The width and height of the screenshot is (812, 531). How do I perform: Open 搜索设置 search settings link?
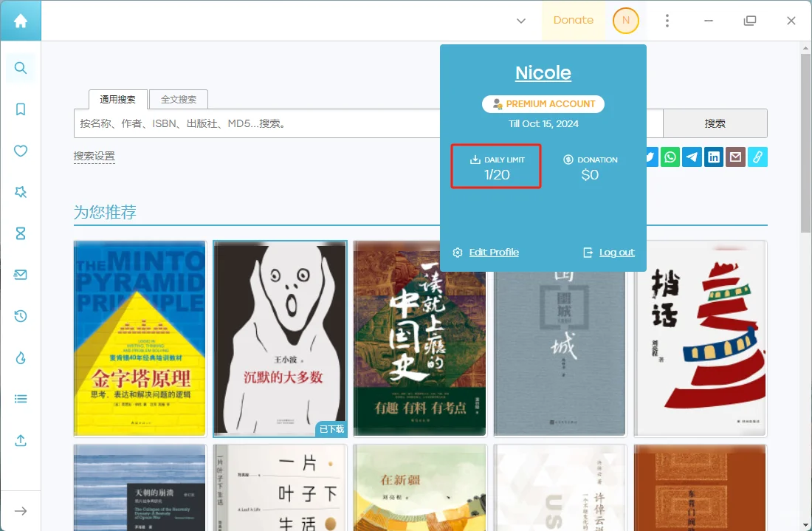(x=94, y=156)
